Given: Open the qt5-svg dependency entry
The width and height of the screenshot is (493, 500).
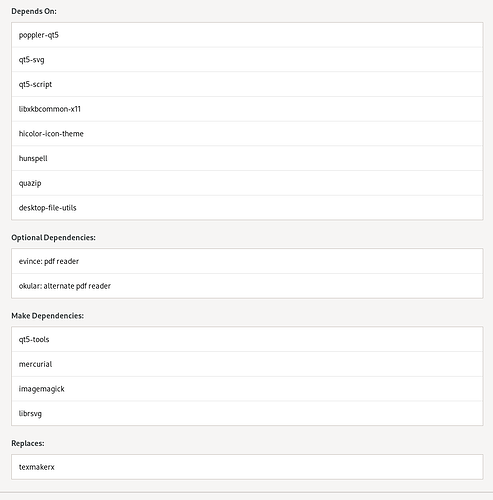Looking at the screenshot, I should [x=247, y=60].
